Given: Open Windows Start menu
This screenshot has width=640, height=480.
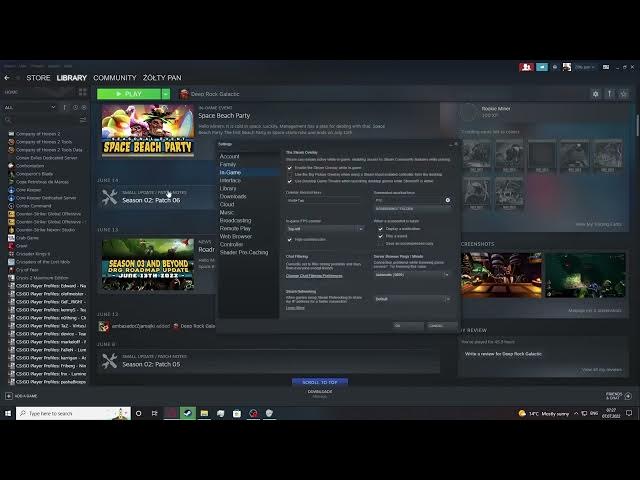Looking at the screenshot, I should click(8, 413).
